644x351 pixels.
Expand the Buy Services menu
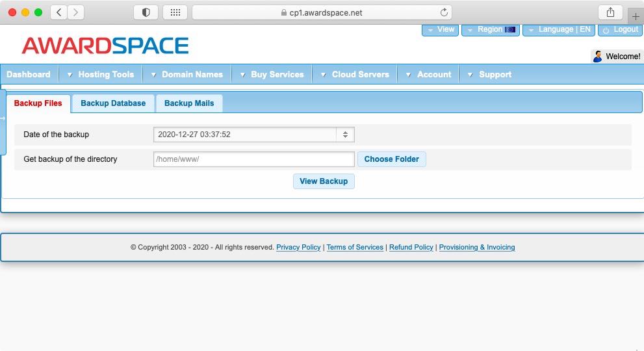tap(272, 74)
